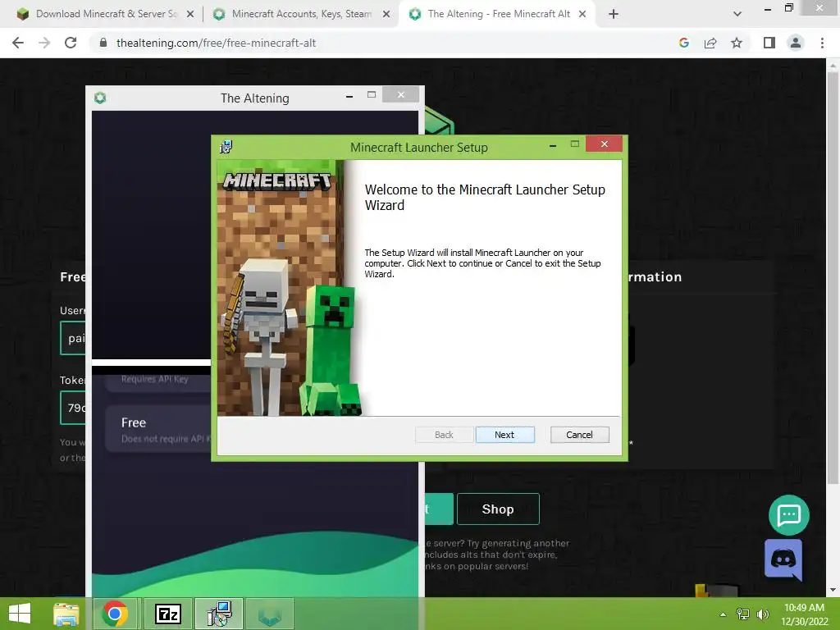Open the Windows Start menu
This screenshot has width=840, height=630.
point(20,614)
